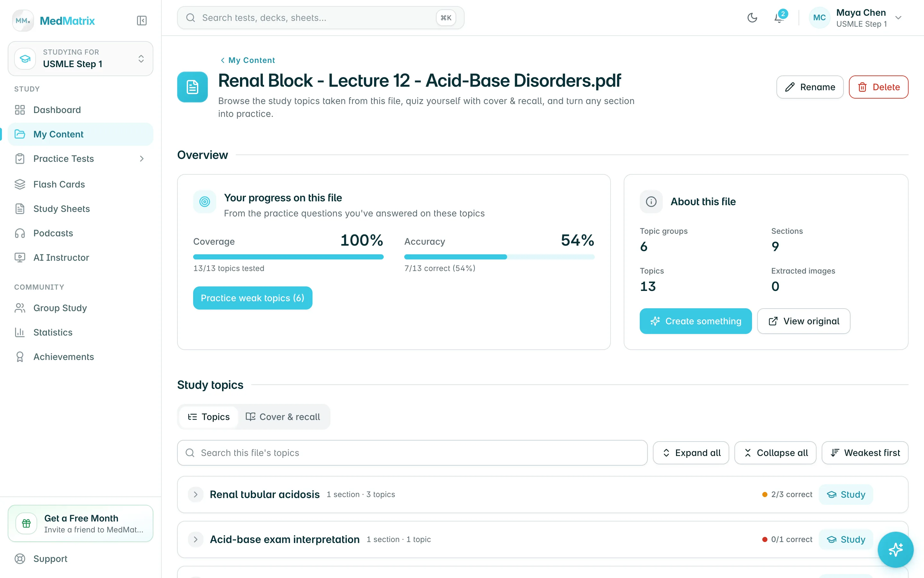Switch to Topics tab
The width and height of the screenshot is (924, 578).
[x=209, y=417]
